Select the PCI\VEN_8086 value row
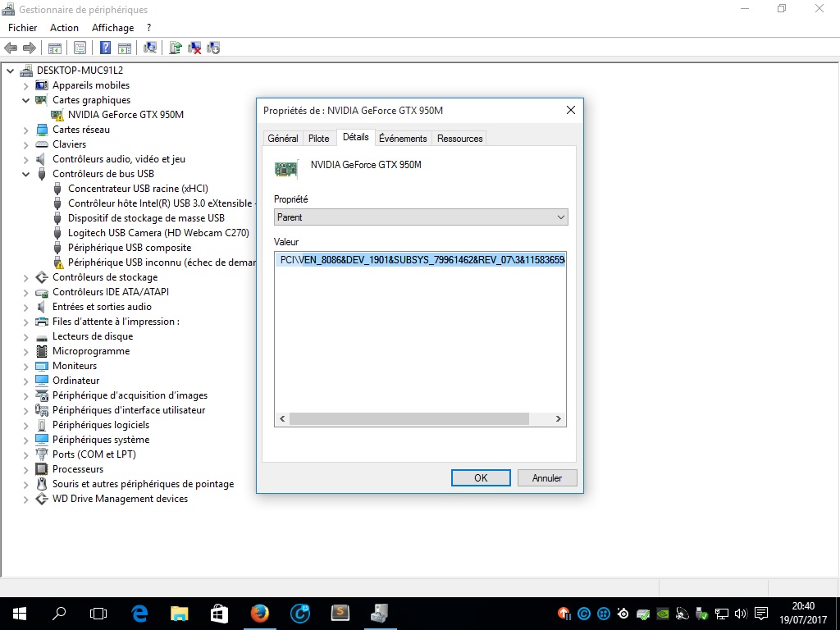The height and width of the screenshot is (630, 840). pyautogui.click(x=421, y=260)
